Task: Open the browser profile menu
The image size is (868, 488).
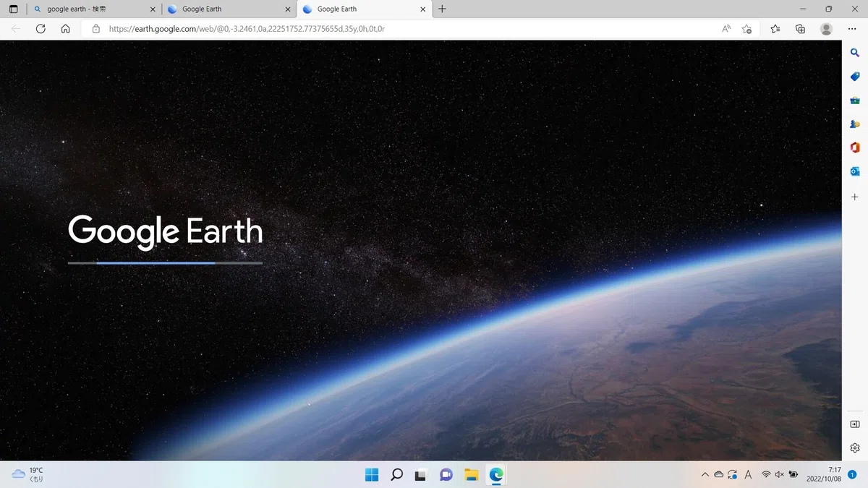Action: tap(826, 29)
